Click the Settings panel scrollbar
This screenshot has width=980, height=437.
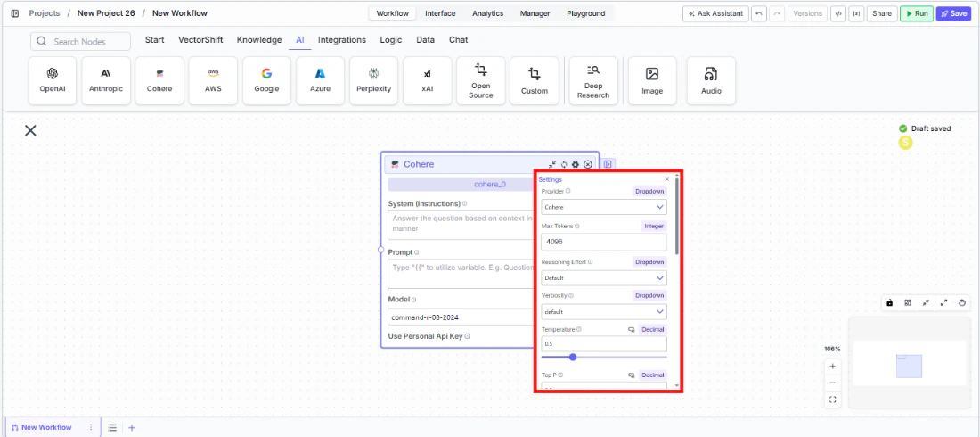[x=676, y=215]
